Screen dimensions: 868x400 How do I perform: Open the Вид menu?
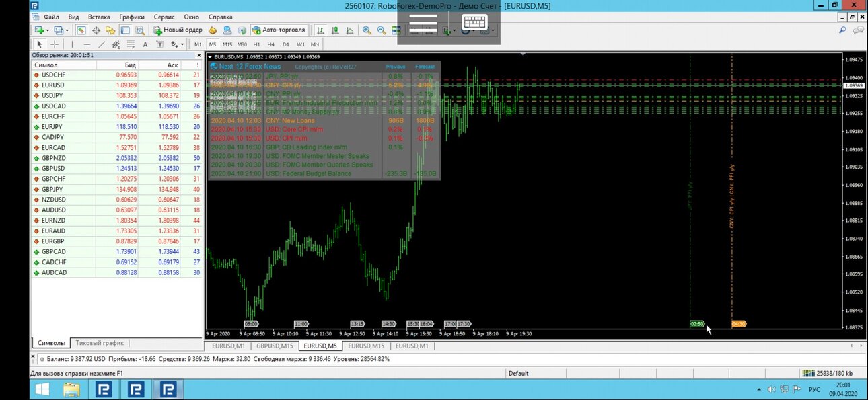[74, 17]
